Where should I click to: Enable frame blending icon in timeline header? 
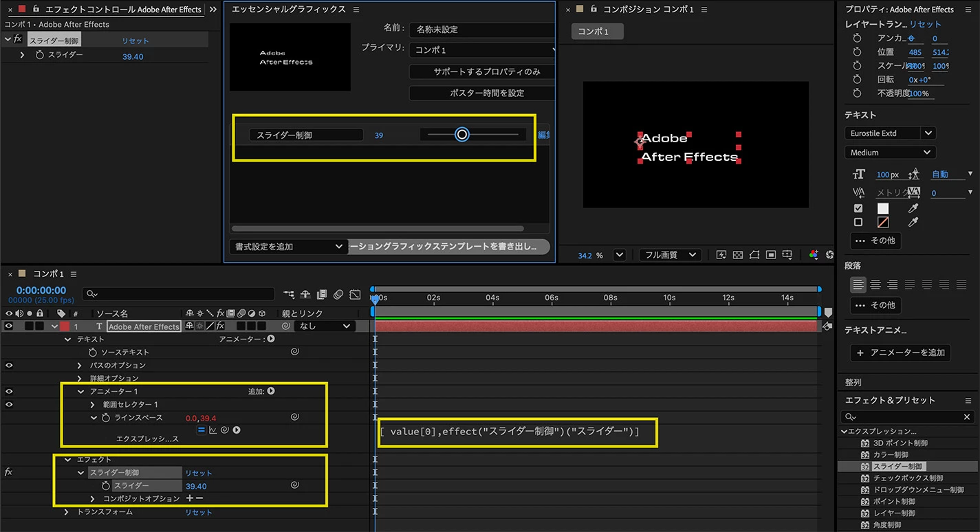pos(322,294)
